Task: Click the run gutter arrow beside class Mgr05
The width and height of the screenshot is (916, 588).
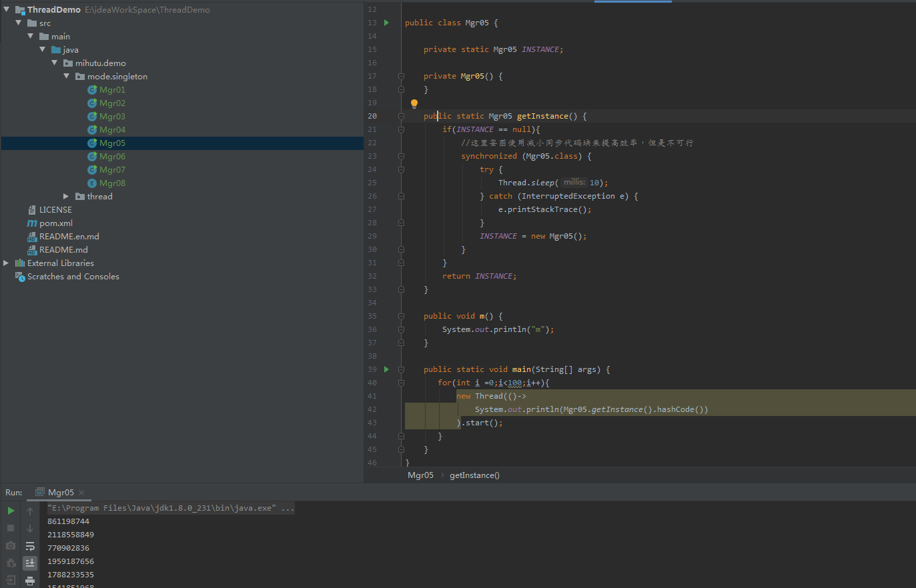Action: [x=386, y=23]
